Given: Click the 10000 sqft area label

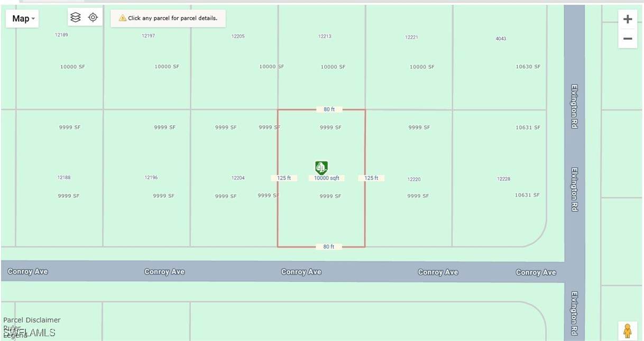Looking at the screenshot, I should pos(327,178).
